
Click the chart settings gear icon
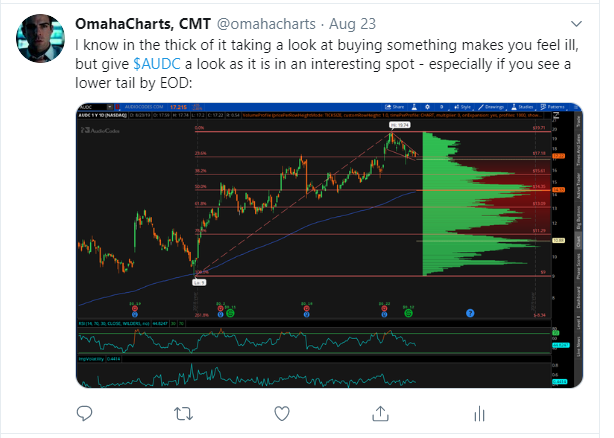click(427, 107)
